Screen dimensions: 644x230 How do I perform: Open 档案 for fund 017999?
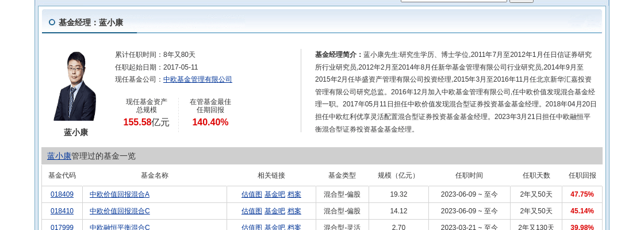click(x=294, y=227)
